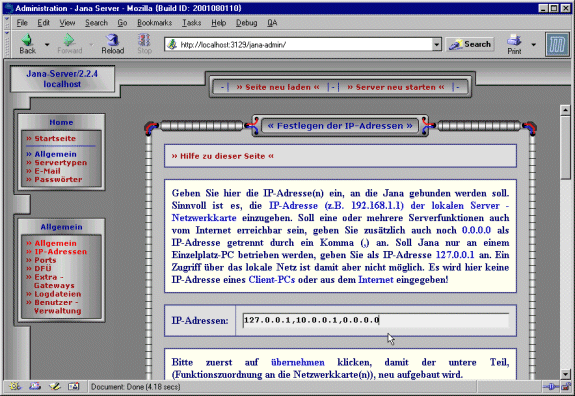Click the content scrollbar down arrow
The height and width of the screenshot is (396, 575).
[x=565, y=374]
